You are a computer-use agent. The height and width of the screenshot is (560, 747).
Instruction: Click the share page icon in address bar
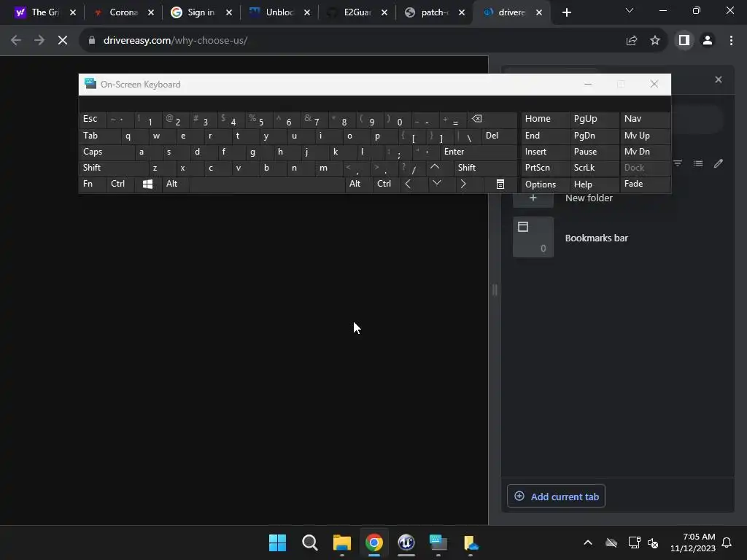click(632, 41)
